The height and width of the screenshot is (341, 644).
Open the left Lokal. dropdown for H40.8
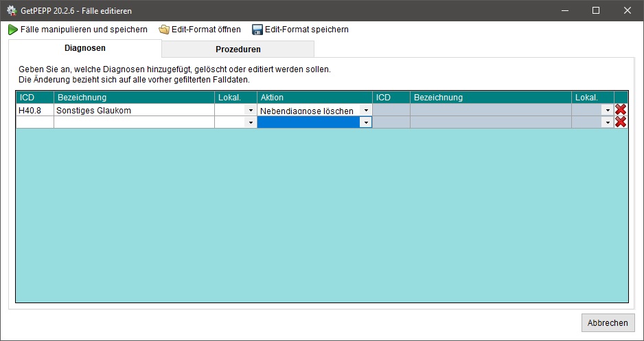(x=251, y=110)
